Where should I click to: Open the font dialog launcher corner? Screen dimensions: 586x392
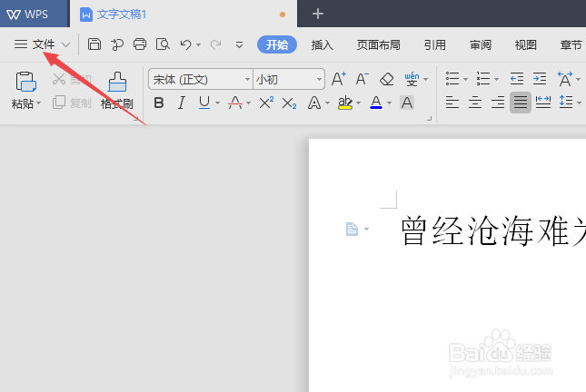point(429,118)
